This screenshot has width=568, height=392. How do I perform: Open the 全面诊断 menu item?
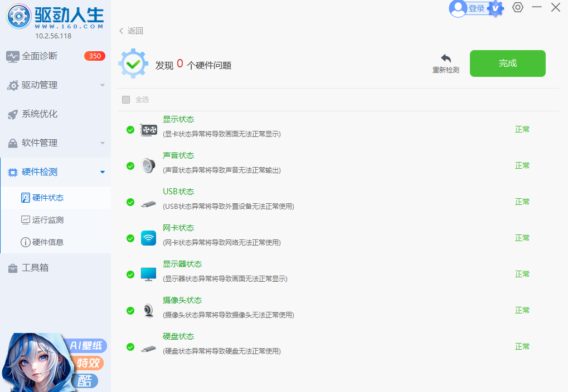point(55,56)
